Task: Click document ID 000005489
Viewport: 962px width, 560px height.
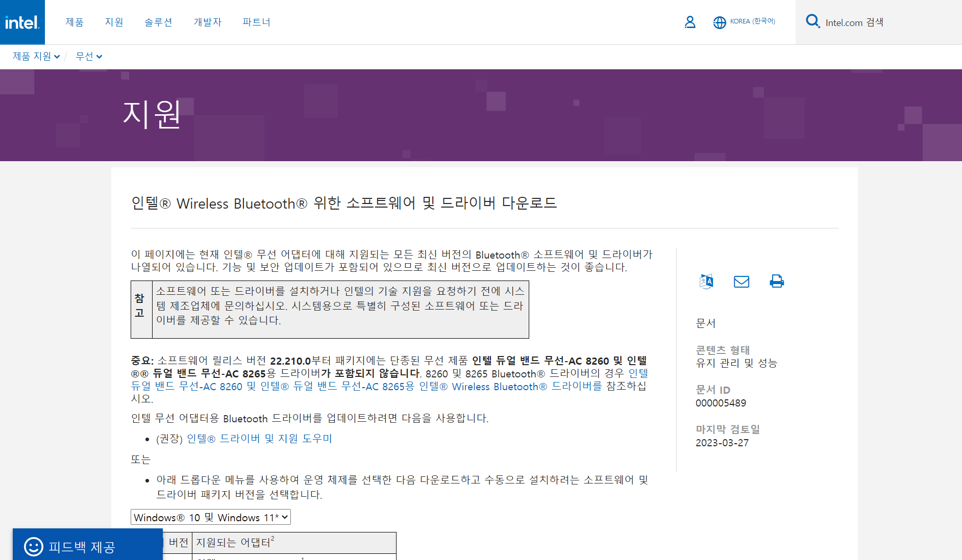Action: point(721,403)
